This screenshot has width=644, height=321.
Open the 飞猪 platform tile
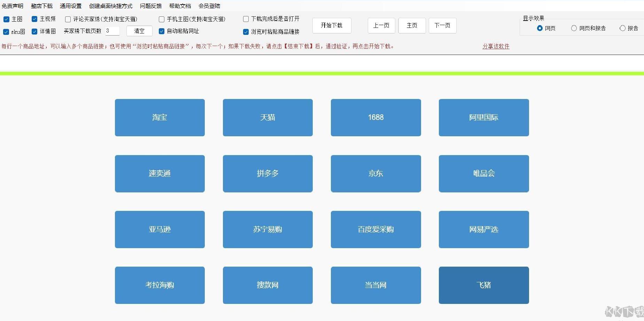(484, 285)
